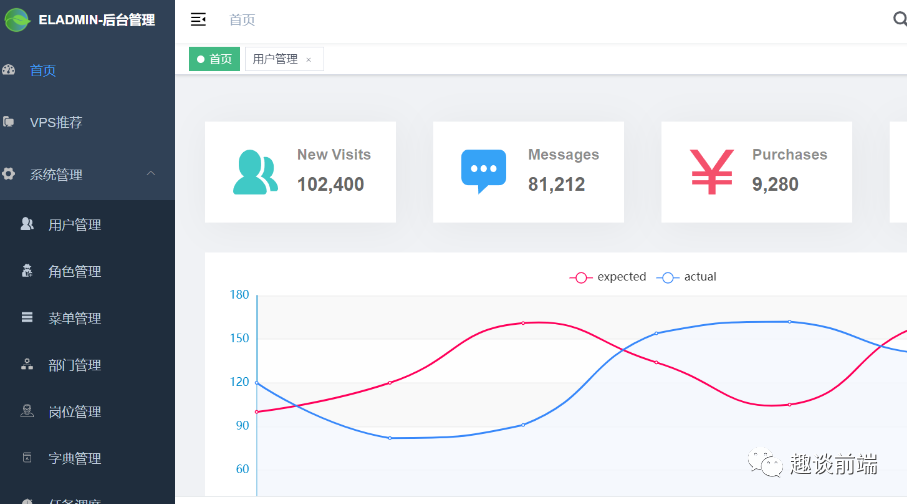The width and height of the screenshot is (907, 504).
Task: Toggle the expected series in legend
Action: (x=608, y=277)
